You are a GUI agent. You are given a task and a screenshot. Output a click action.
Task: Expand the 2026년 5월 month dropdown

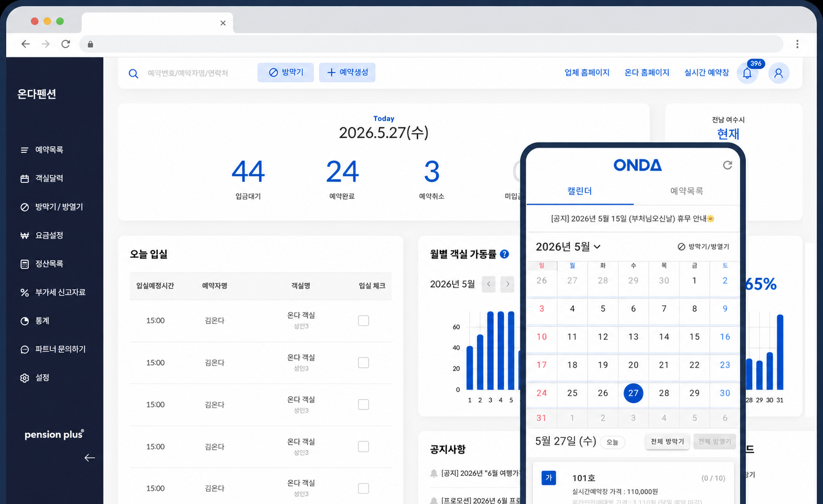tap(568, 247)
